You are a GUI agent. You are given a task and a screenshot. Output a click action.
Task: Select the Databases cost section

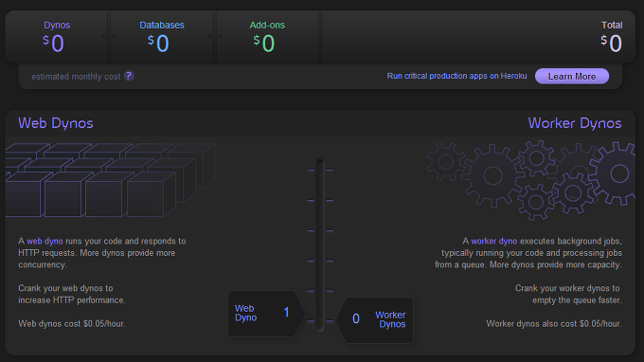[162, 37]
